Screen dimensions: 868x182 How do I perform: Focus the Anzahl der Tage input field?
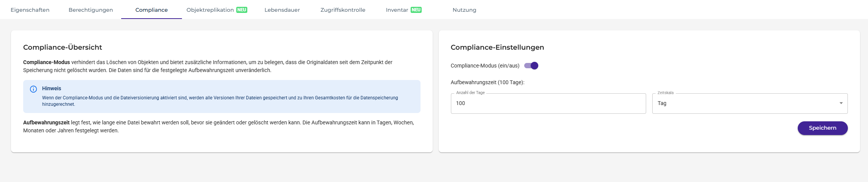pos(548,103)
